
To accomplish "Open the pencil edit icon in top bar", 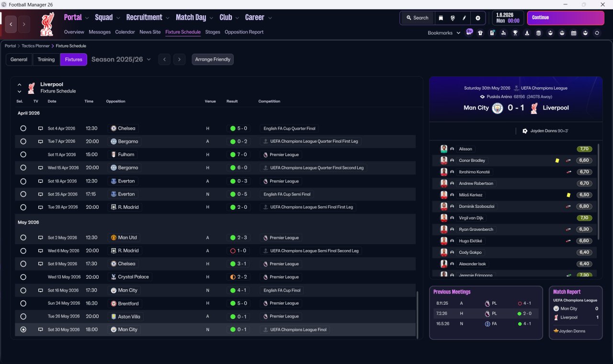I will (464, 18).
